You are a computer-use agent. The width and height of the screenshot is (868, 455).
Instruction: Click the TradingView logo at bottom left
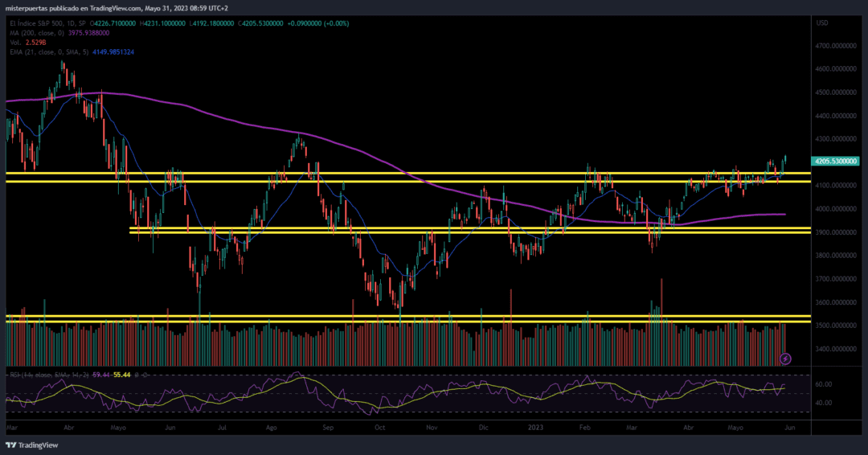tap(31, 445)
